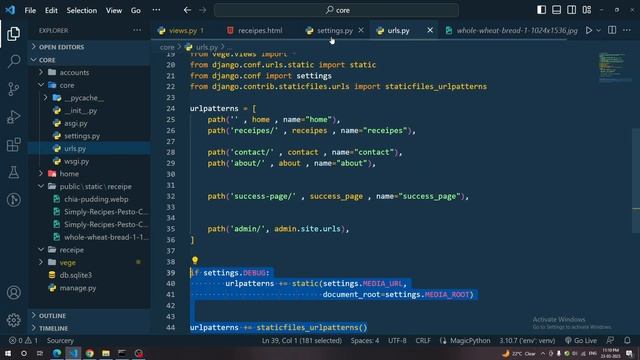This screenshot has height=360, width=640.
Task: Close the urls.py tab
Action: (430, 30)
